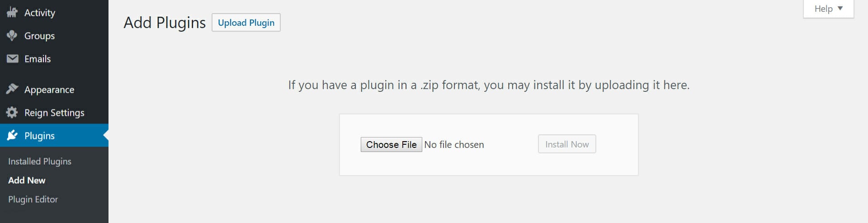Open the Groups menu label

39,36
